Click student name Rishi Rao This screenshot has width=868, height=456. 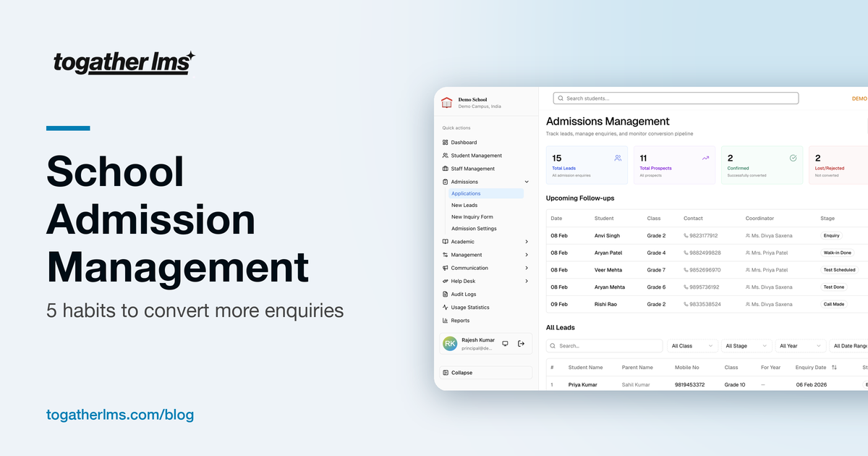[606, 305]
